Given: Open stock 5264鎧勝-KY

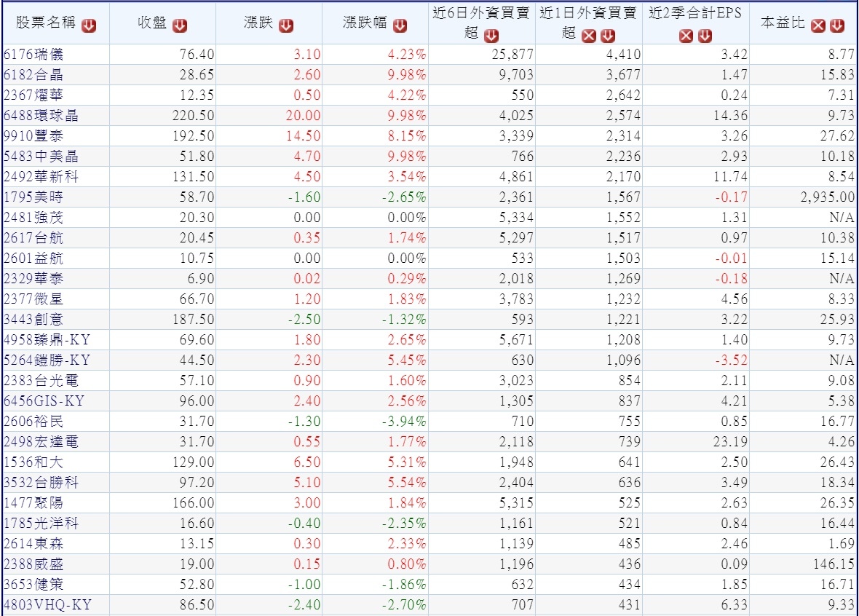Looking at the screenshot, I should 47,360.
